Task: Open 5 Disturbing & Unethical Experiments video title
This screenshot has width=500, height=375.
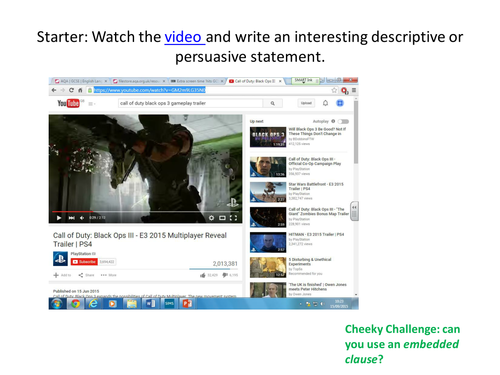Action: click(x=310, y=262)
